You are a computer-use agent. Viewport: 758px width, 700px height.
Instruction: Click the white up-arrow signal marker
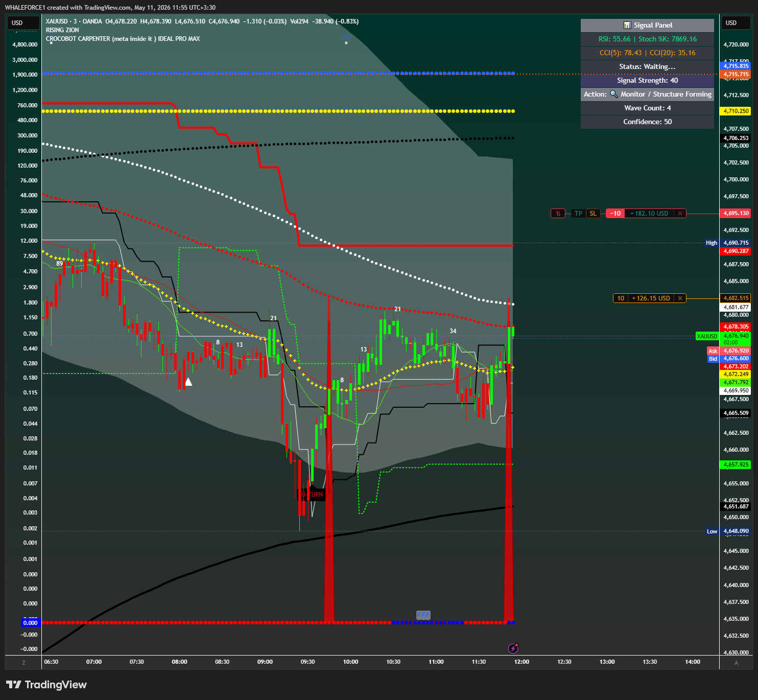point(188,382)
